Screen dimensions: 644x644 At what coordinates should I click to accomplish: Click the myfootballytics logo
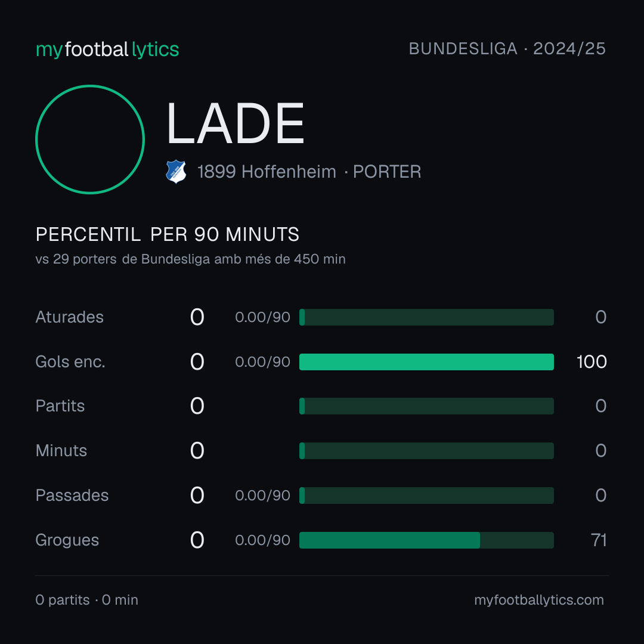tap(107, 49)
